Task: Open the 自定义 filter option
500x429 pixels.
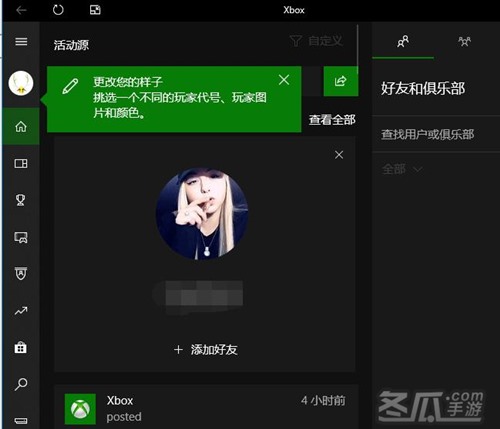Action: click(x=316, y=41)
